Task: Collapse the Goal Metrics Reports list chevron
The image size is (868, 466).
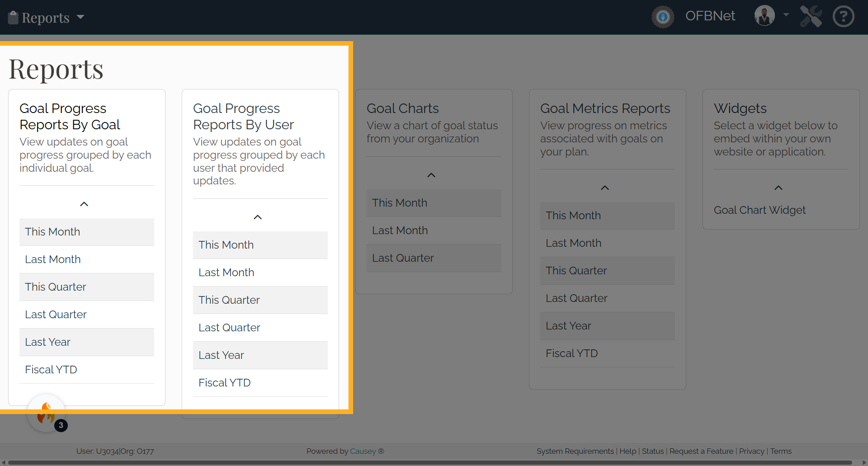Action: pyautogui.click(x=605, y=188)
